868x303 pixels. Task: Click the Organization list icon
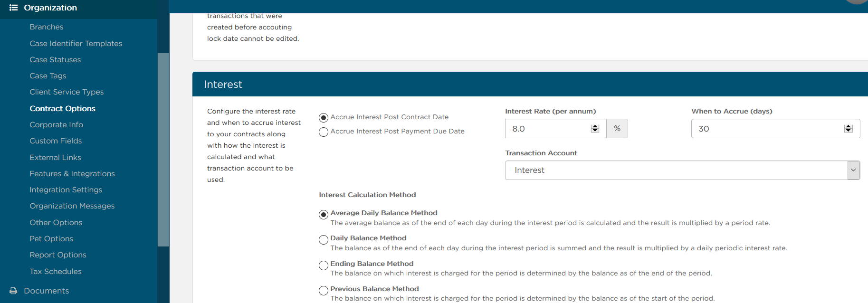[13, 8]
